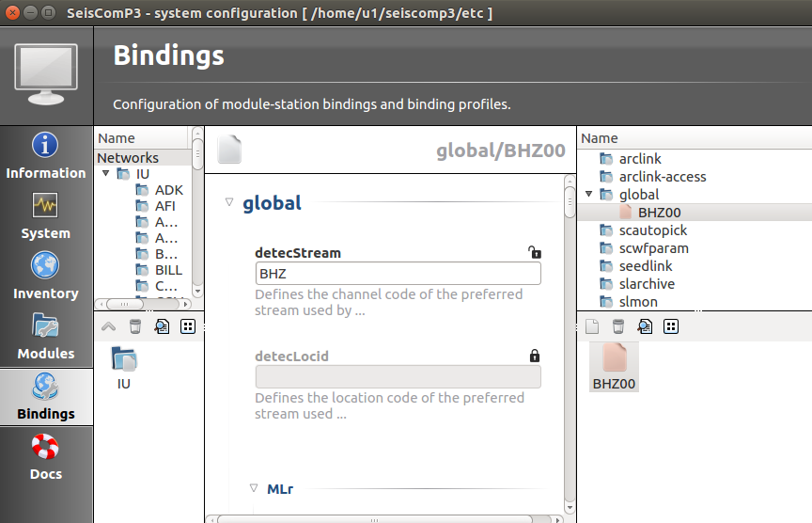Click the detecLocid input field

tap(398, 377)
